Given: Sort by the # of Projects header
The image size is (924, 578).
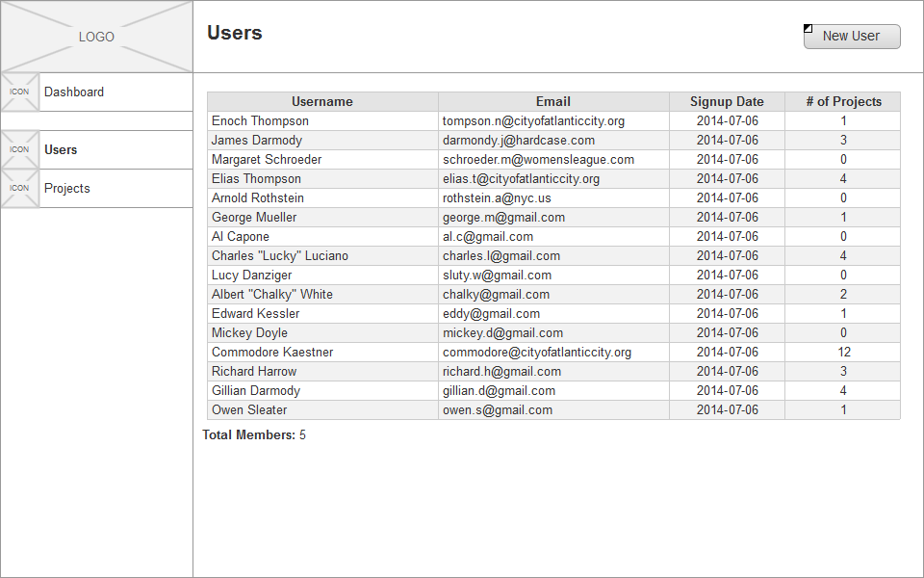Looking at the screenshot, I should click(843, 101).
